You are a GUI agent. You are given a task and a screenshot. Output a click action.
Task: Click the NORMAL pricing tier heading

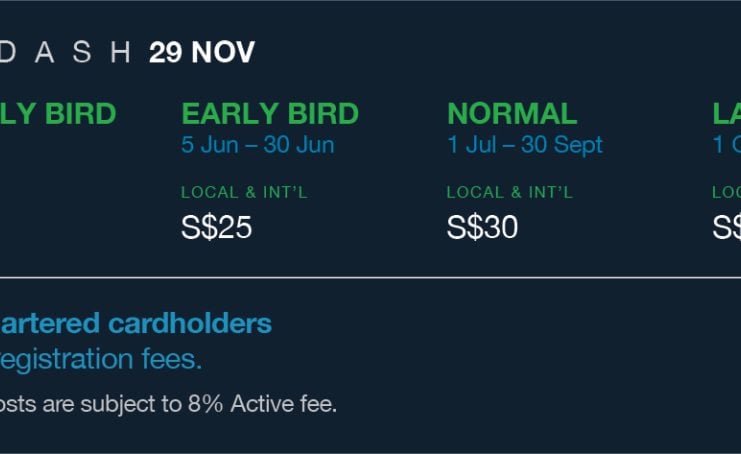[x=512, y=114]
